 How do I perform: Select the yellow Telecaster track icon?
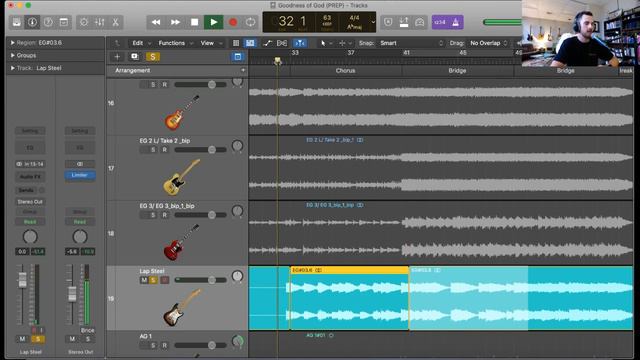(x=181, y=177)
